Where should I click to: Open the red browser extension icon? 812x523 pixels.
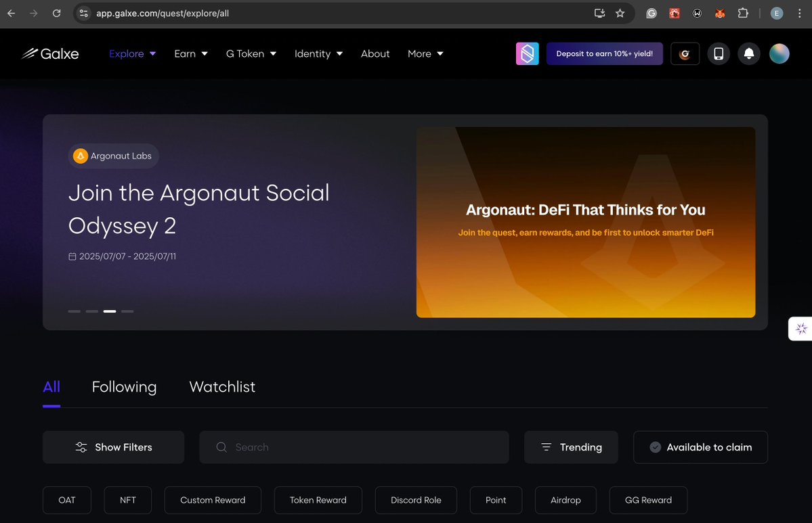coord(675,14)
